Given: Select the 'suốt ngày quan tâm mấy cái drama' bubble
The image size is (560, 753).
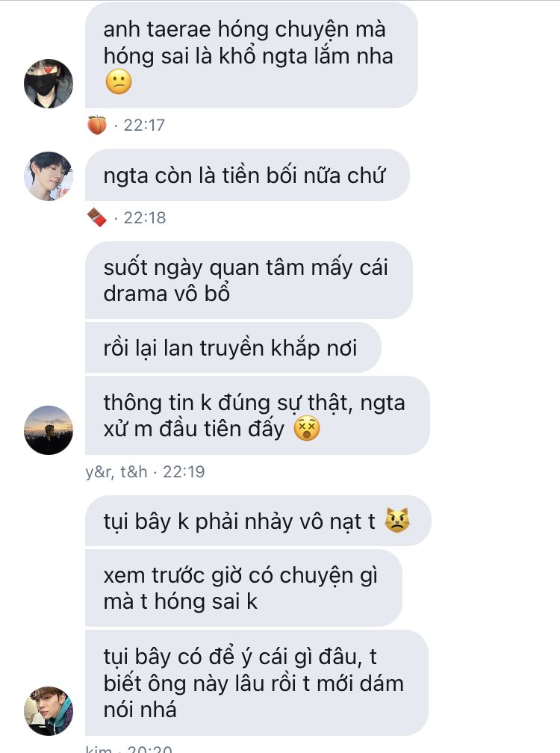Looking at the screenshot, I should pos(249,280).
